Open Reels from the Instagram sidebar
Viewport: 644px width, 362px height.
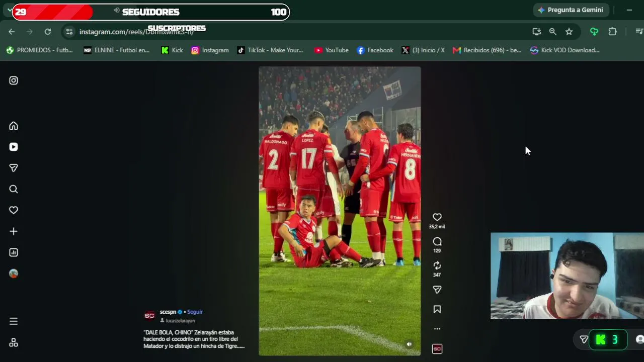click(14, 147)
